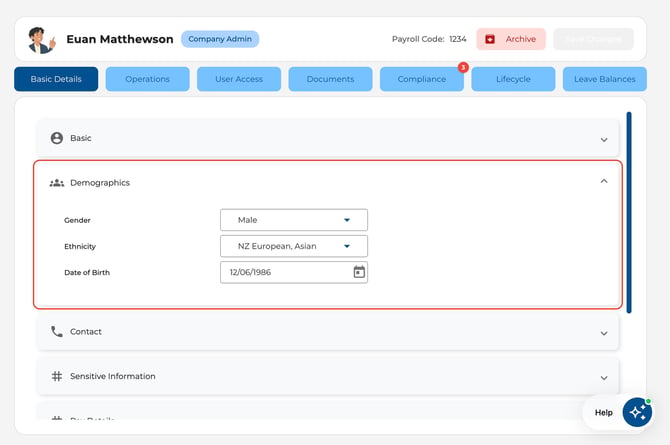This screenshot has width=670, height=445.
Task: Open the Ethnicity dropdown
Action: click(294, 246)
